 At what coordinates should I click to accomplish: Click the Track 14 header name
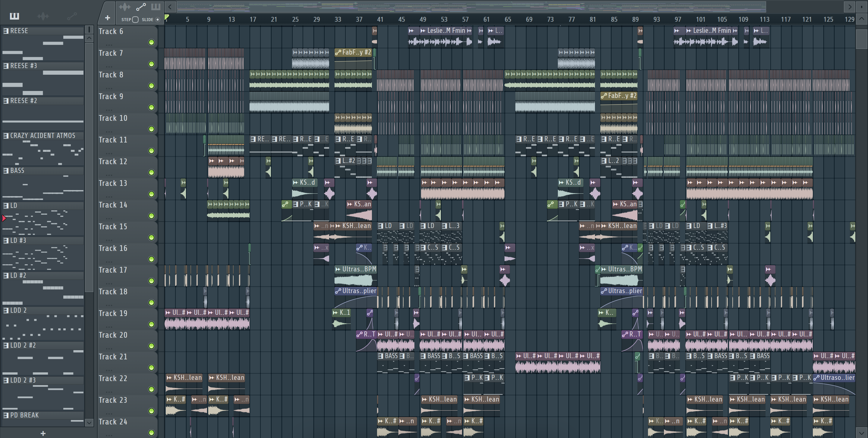tap(113, 205)
